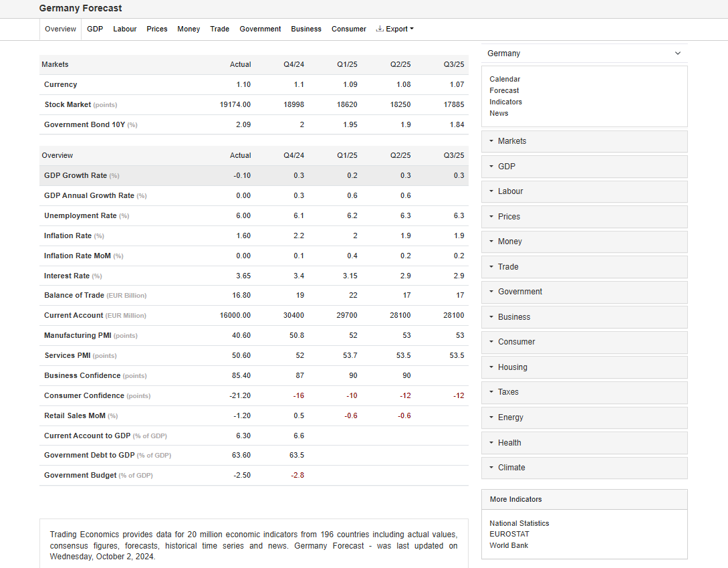728x568 pixels.
Task: Open the GDP Annual Growth Rate link
Action: coord(89,195)
